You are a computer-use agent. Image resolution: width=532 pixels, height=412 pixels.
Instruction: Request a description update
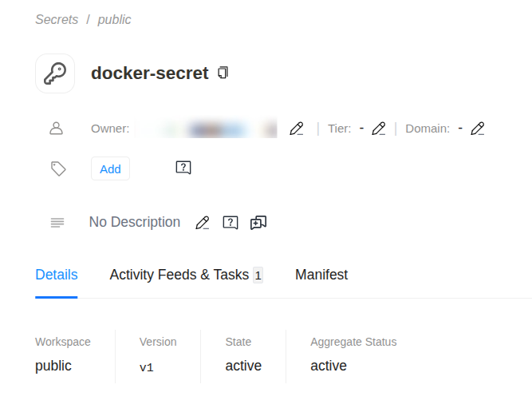pyautogui.click(x=231, y=223)
